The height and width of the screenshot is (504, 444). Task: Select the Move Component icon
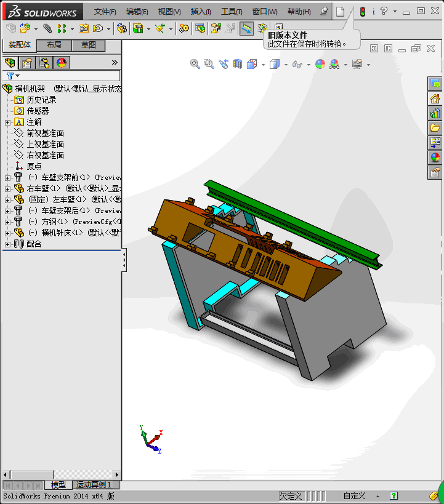point(98,28)
